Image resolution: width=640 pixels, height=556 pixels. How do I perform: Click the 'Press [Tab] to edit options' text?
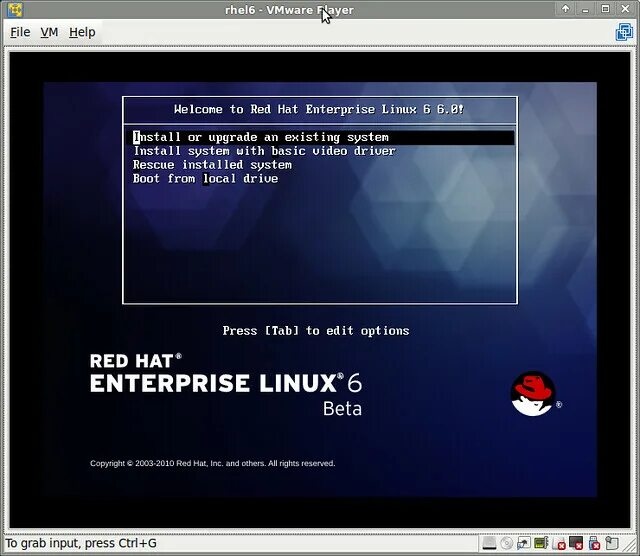(x=316, y=331)
